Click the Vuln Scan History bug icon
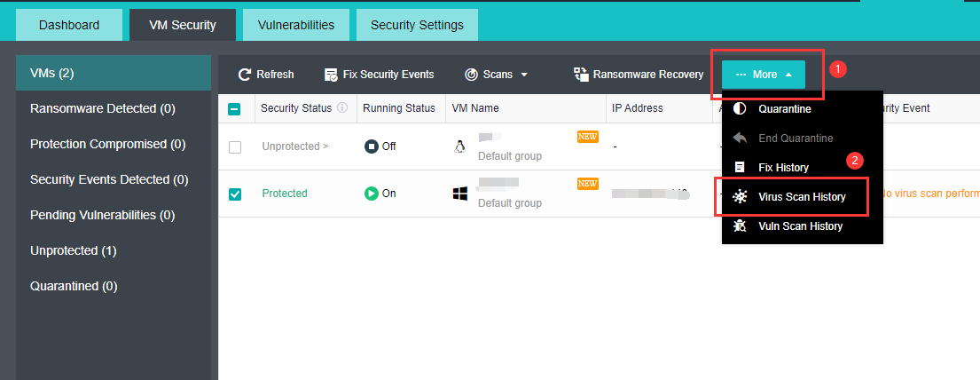Viewport: 980px width, 380px height. tap(740, 226)
